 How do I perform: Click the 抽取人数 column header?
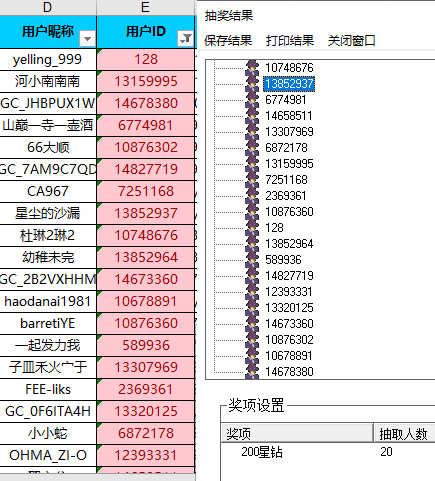[x=404, y=433]
